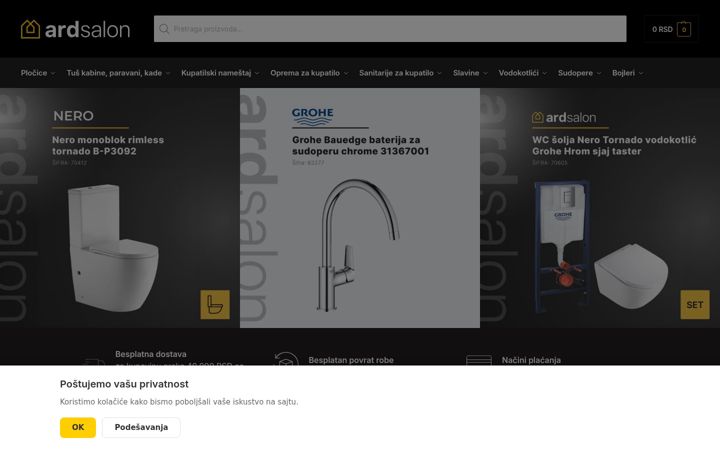This screenshot has width=720, height=450.
Task: Open Grohe Bauedge baterija product title
Action: coord(360,146)
